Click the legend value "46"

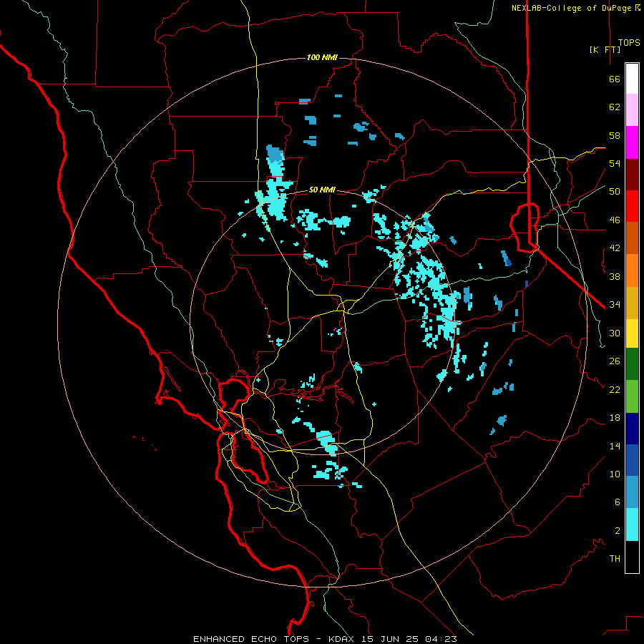[615, 220]
